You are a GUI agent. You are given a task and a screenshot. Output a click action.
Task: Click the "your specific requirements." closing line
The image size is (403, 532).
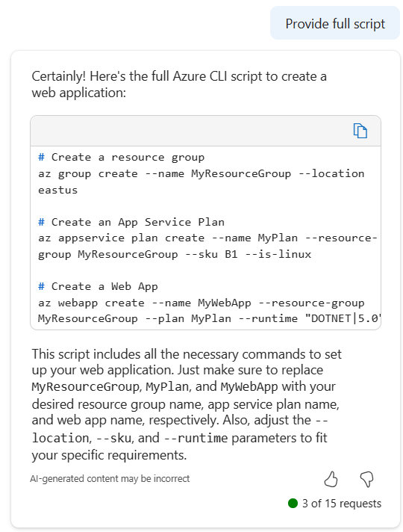(x=109, y=455)
